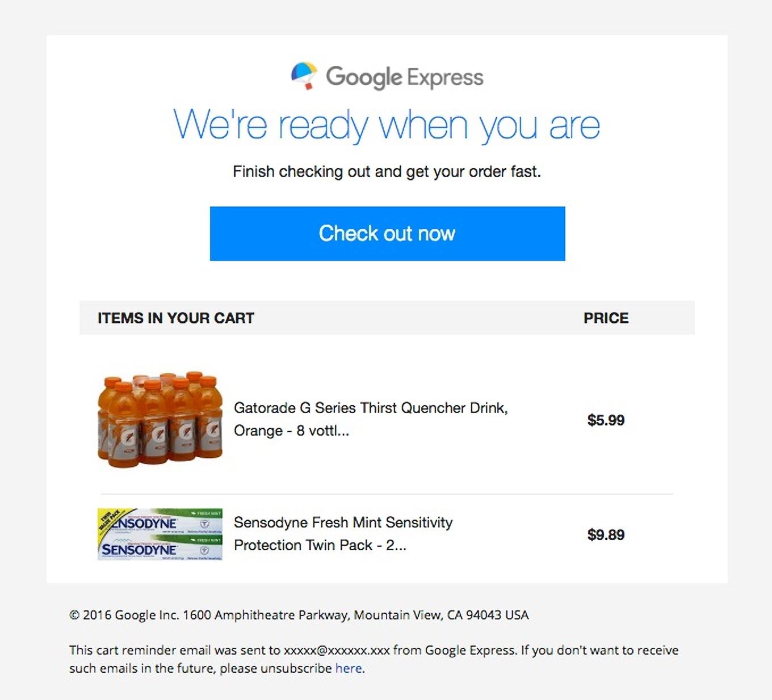Click the Google Express umbrella logo icon
772x700 pixels.
tap(303, 75)
